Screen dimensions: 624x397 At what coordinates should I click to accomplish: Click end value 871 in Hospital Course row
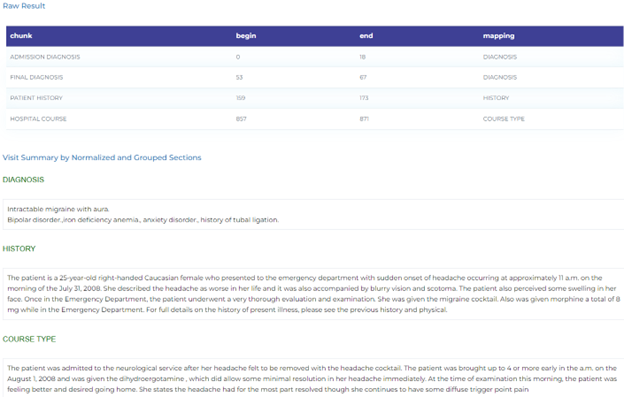[364, 119]
